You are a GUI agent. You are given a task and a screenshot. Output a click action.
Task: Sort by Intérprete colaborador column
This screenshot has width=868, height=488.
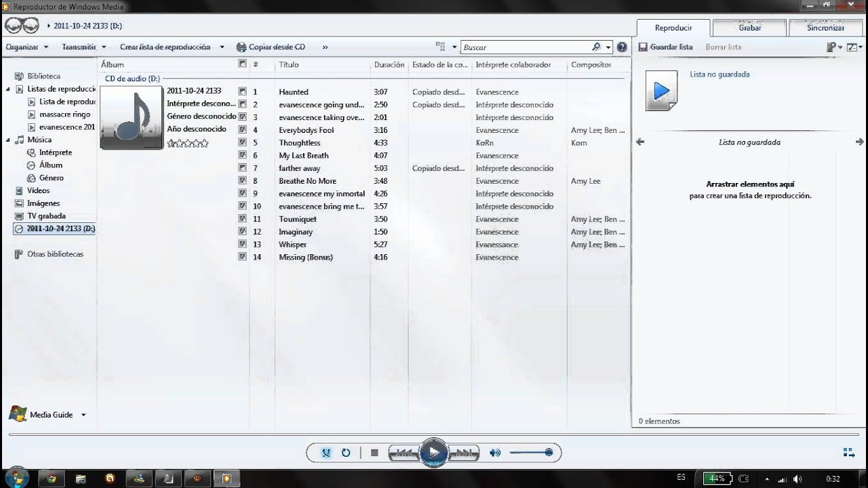513,65
